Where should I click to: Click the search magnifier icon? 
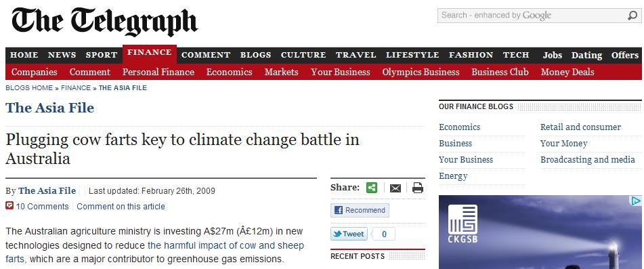pos(632,16)
